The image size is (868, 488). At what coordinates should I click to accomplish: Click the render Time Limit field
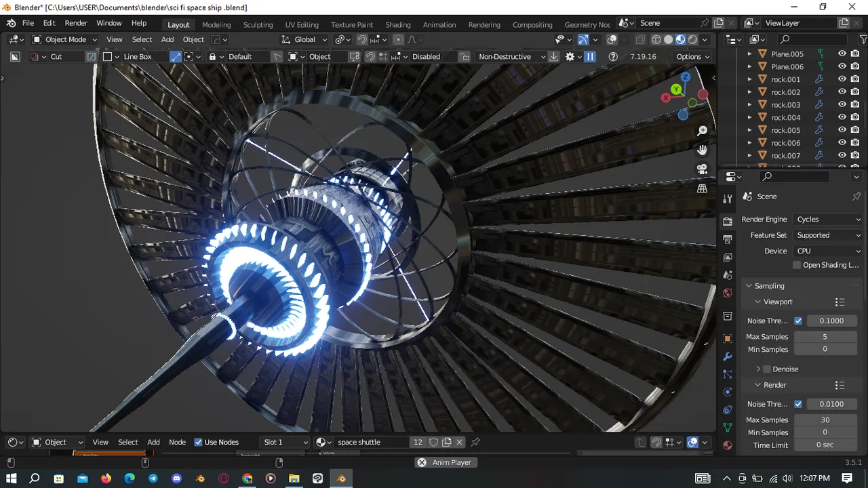click(825, 445)
